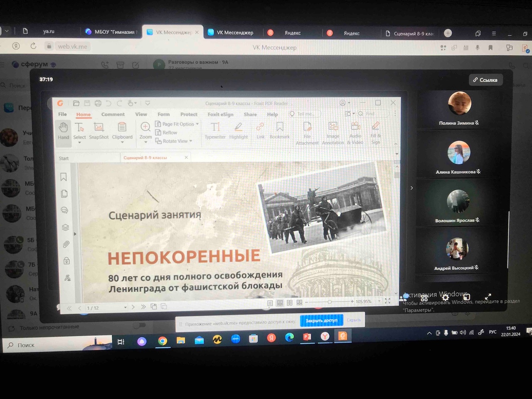
Task: Select the Hand tool in Foxit
Action: click(63, 130)
